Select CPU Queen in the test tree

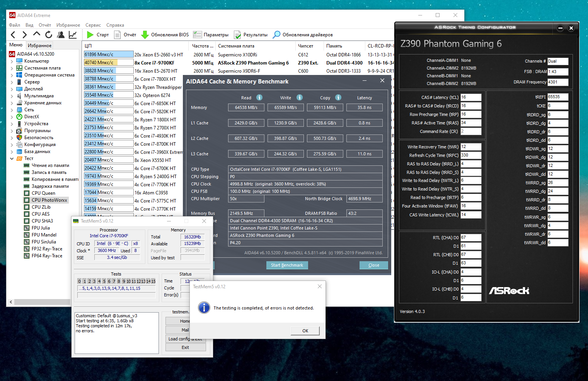[x=43, y=193]
